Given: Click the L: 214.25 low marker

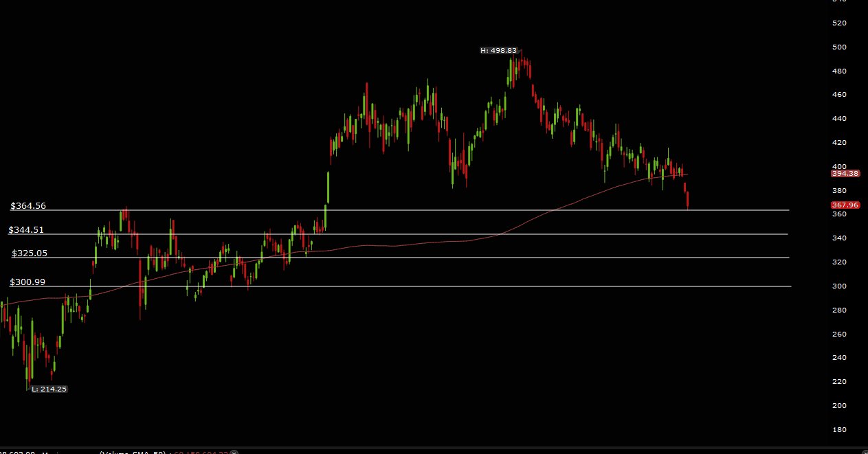Looking at the screenshot, I should [x=49, y=389].
